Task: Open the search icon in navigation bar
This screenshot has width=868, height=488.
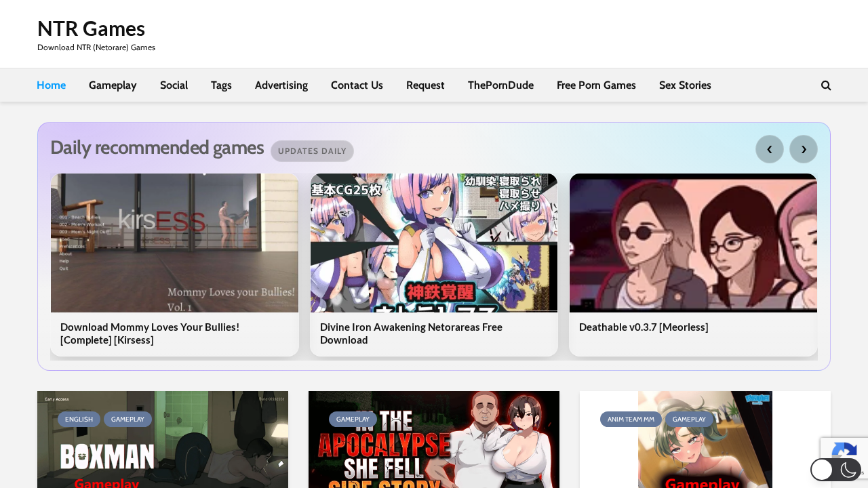Action: [x=826, y=85]
